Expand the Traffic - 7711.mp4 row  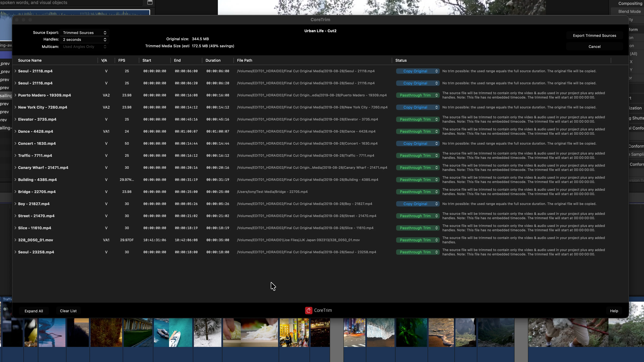(15, 155)
